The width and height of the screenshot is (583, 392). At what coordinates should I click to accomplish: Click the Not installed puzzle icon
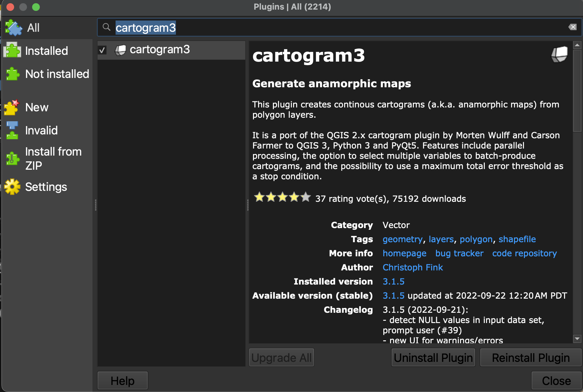[13, 74]
